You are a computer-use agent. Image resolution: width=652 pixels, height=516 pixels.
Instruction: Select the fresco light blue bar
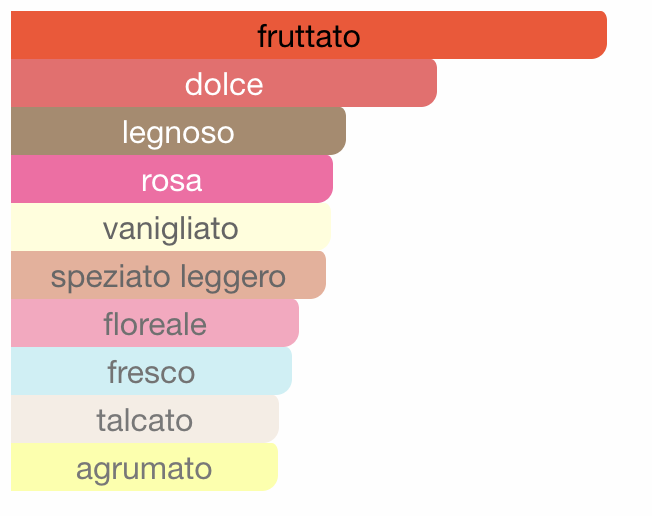[x=151, y=371]
